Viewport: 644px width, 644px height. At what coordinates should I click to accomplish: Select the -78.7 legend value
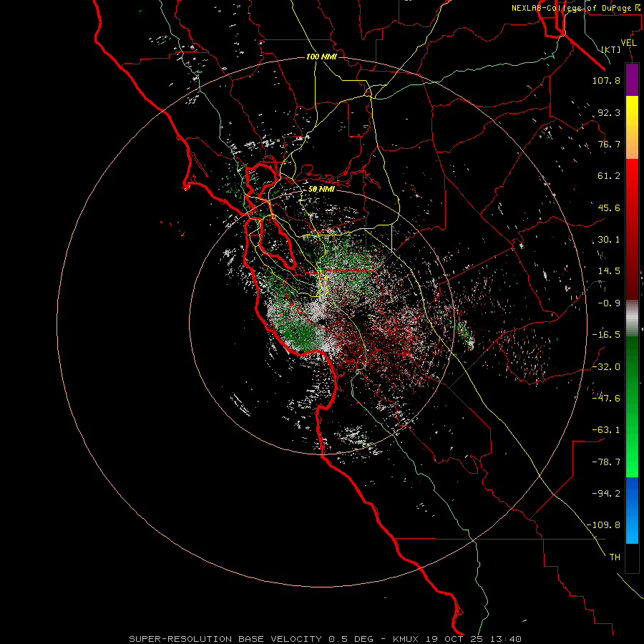(606, 462)
